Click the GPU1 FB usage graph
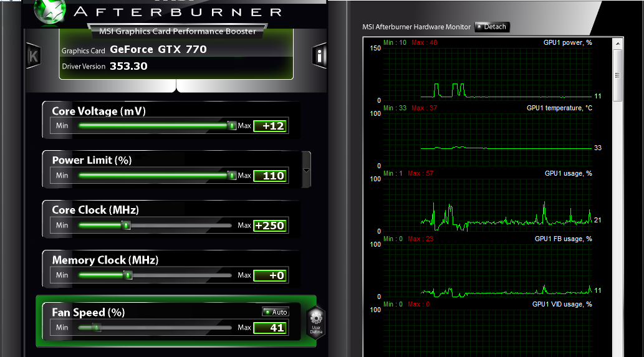 488,270
